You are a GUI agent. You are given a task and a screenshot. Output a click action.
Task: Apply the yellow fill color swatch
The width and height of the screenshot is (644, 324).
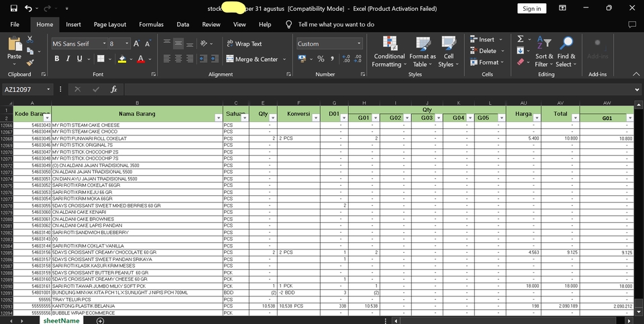click(x=122, y=59)
